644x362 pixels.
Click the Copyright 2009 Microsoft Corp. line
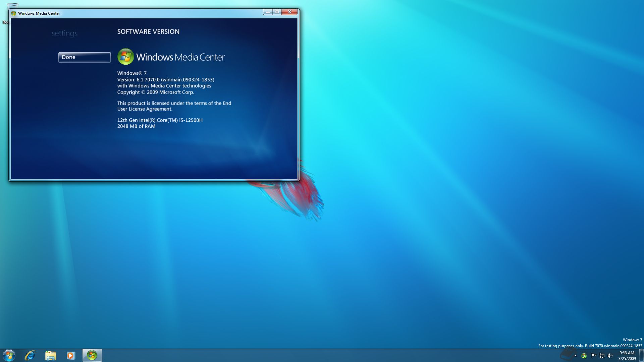tap(156, 92)
